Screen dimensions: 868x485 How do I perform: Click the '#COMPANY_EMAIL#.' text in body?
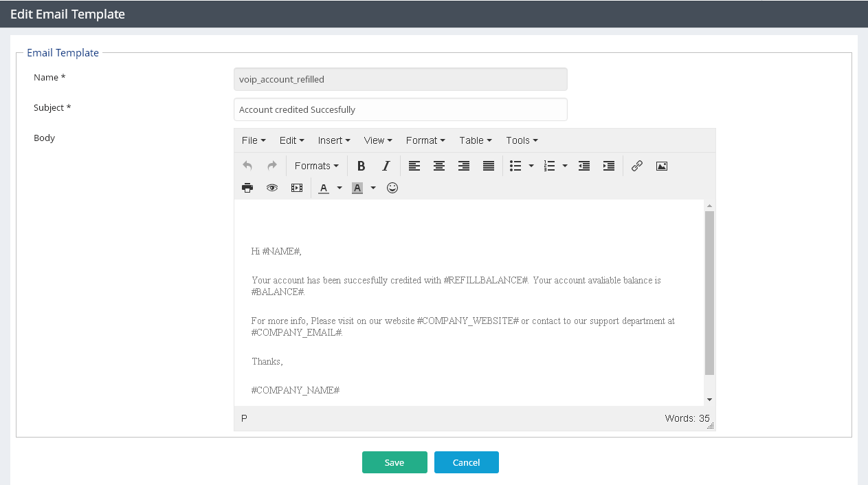click(297, 333)
